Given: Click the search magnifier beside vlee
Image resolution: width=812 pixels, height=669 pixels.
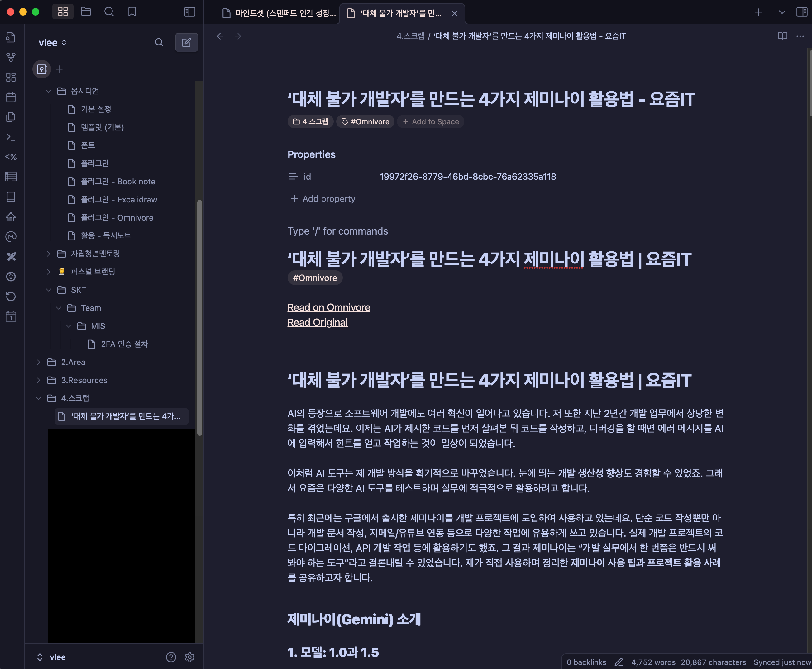Looking at the screenshot, I should click(159, 42).
